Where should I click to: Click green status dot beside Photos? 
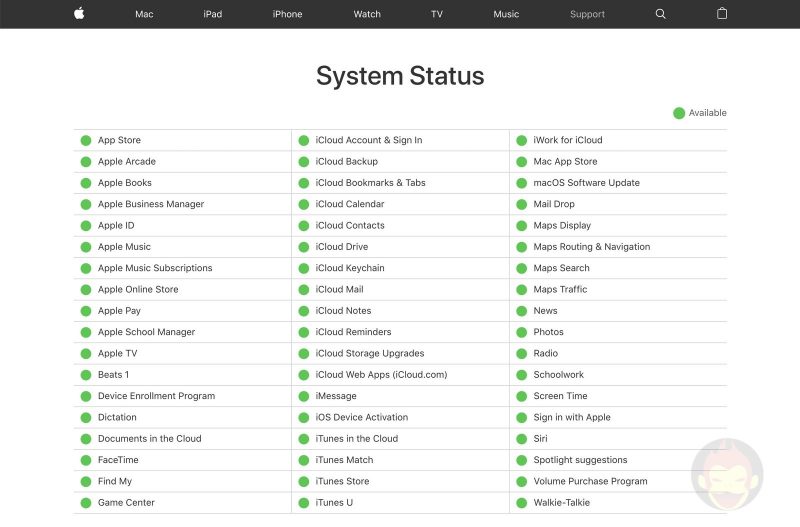(521, 333)
